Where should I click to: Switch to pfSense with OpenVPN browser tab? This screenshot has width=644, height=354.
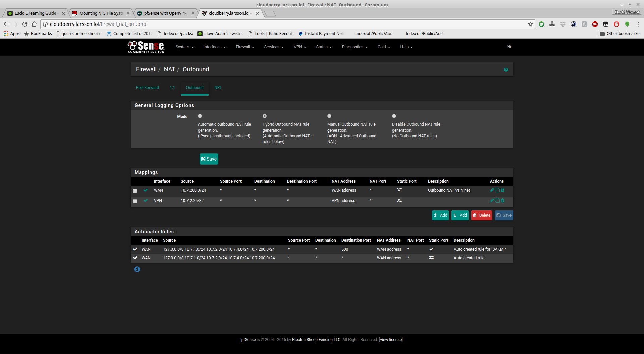point(165,13)
